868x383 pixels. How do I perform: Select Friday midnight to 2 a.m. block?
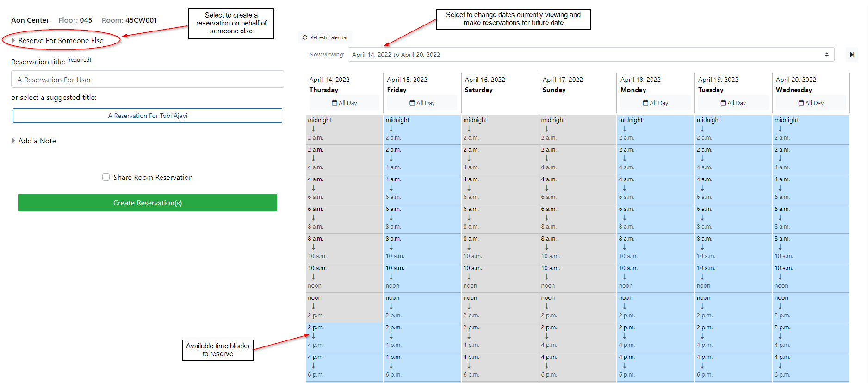(422, 130)
